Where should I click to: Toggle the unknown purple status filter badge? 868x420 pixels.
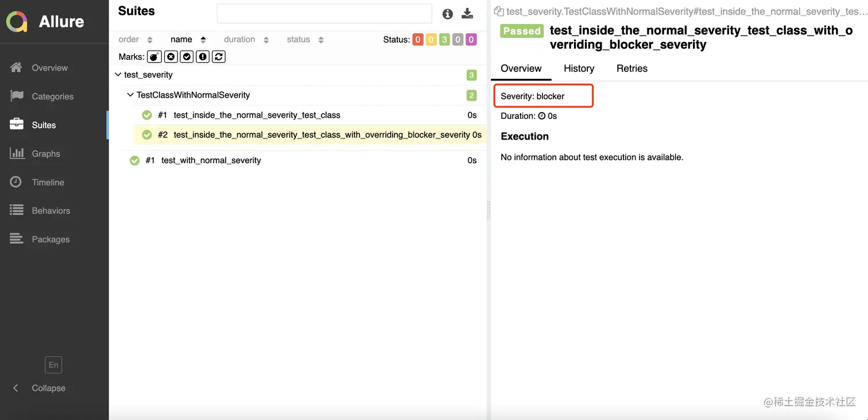(471, 40)
